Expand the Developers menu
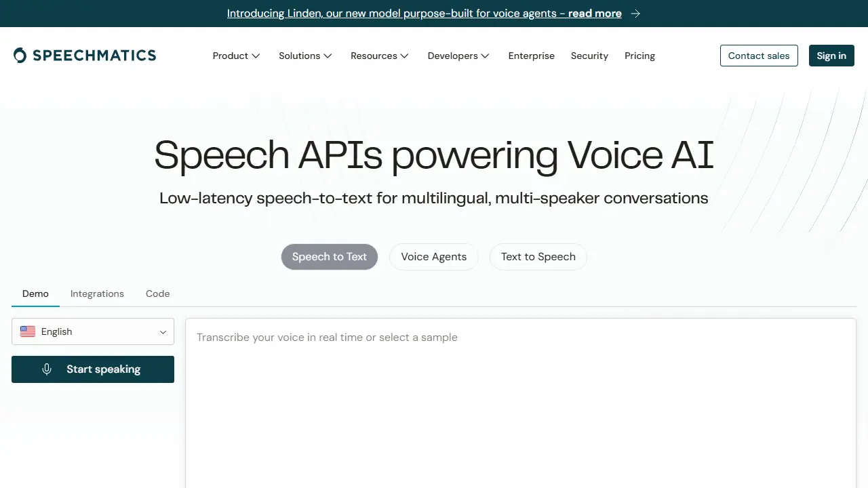The width and height of the screenshot is (868, 488). pos(458,56)
